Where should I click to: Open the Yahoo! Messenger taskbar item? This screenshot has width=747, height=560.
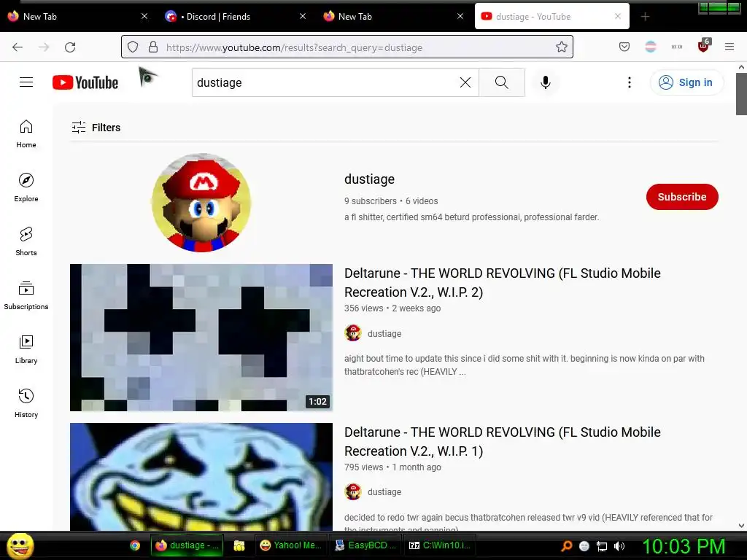(291, 545)
